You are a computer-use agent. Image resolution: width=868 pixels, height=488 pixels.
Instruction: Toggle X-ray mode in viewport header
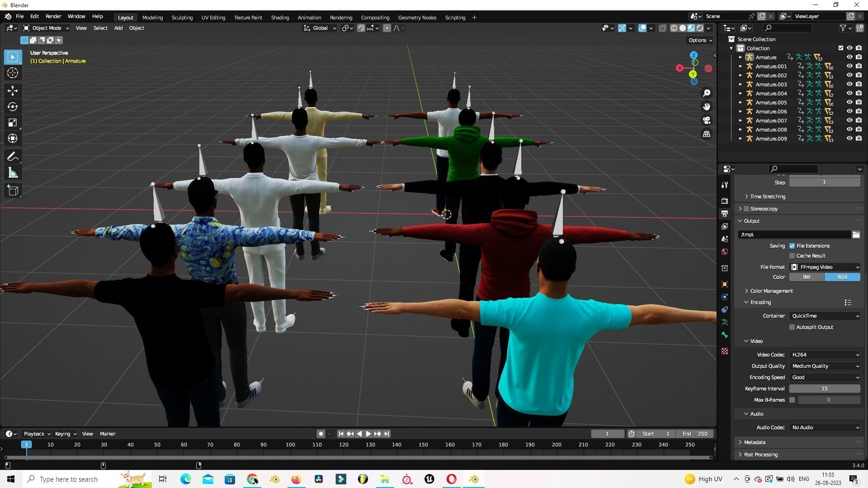pyautogui.click(x=663, y=28)
